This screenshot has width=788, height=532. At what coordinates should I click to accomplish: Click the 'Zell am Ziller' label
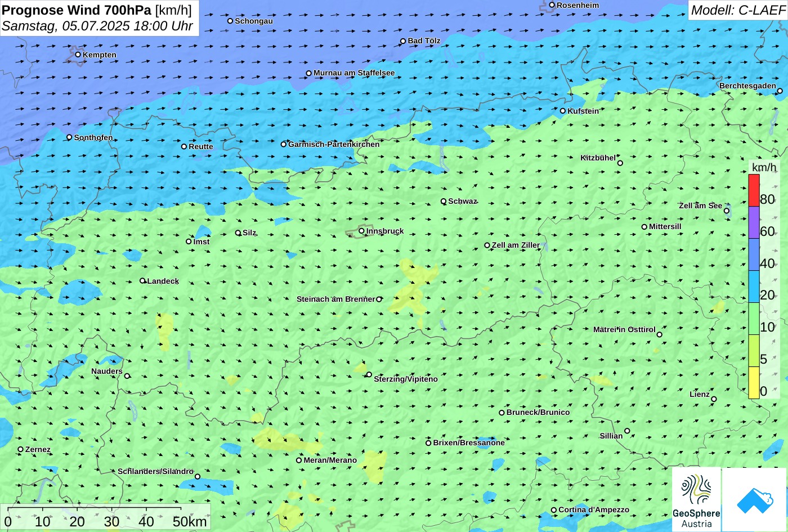(516, 245)
